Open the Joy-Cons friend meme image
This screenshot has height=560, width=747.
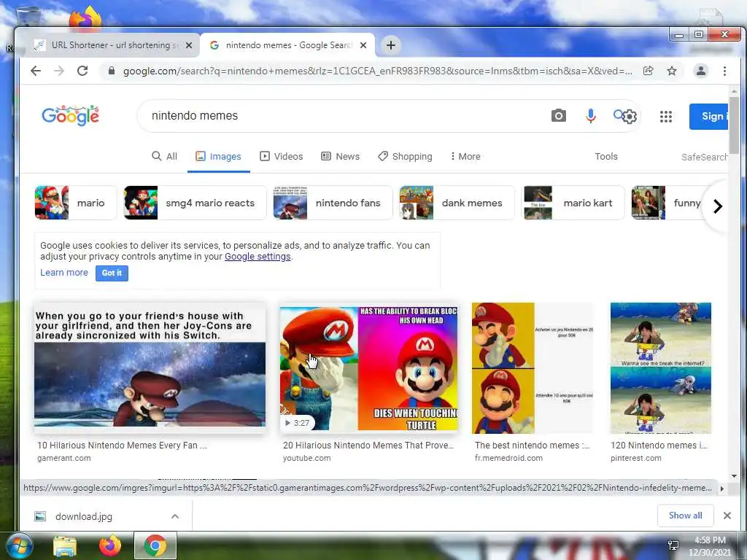pos(150,368)
